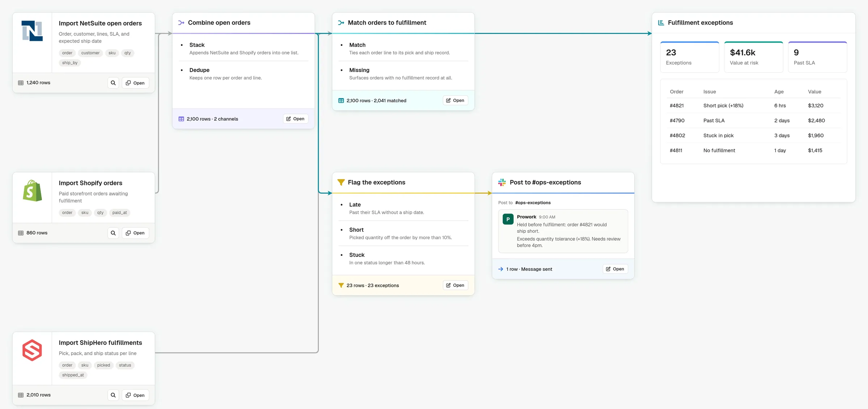Click table icon next to 1,240 rows
868x409 pixels.
tap(21, 83)
